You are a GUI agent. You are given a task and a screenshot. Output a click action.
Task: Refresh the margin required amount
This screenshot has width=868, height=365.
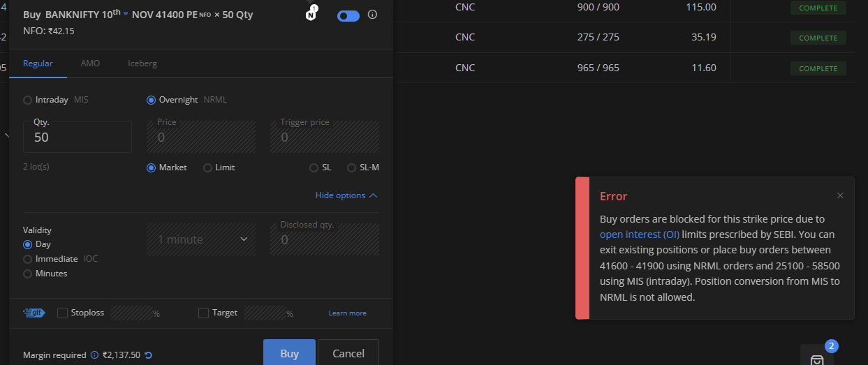(x=148, y=355)
